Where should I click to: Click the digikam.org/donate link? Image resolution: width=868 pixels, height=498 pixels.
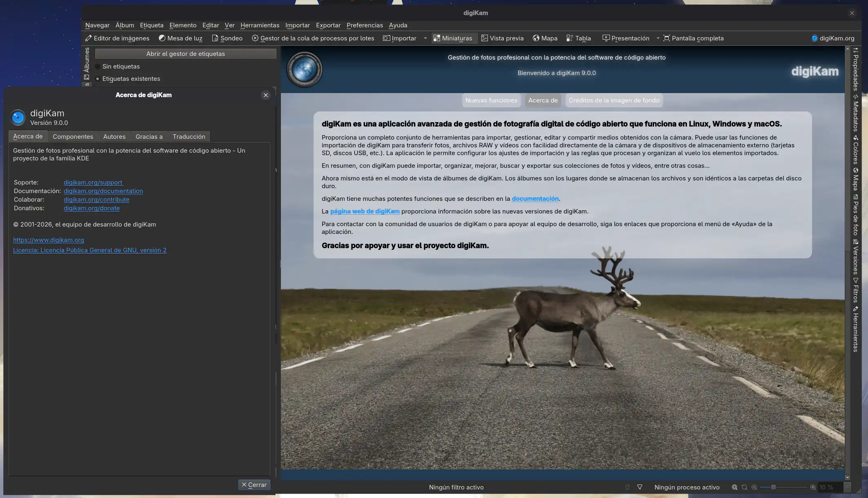(91, 208)
